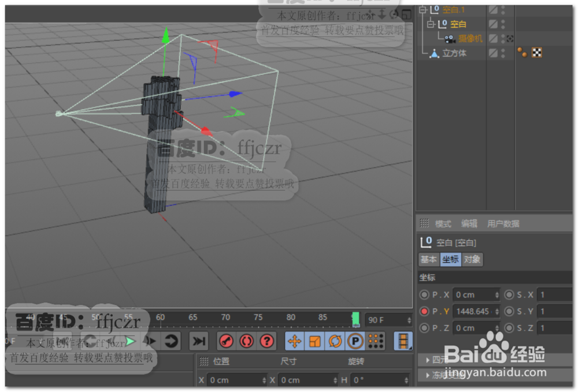Click the P.Z value stepper arrows
The width and height of the screenshot is (578, 392).
pos(497,328)
